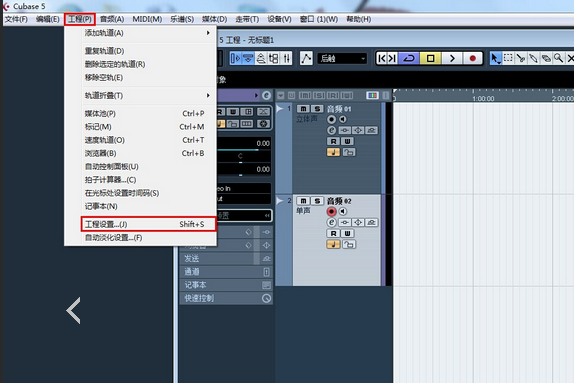The width and height of the screenshot is (574, 383).
Task: Jump to next marker in transport
Action: [x=392, y=58]
